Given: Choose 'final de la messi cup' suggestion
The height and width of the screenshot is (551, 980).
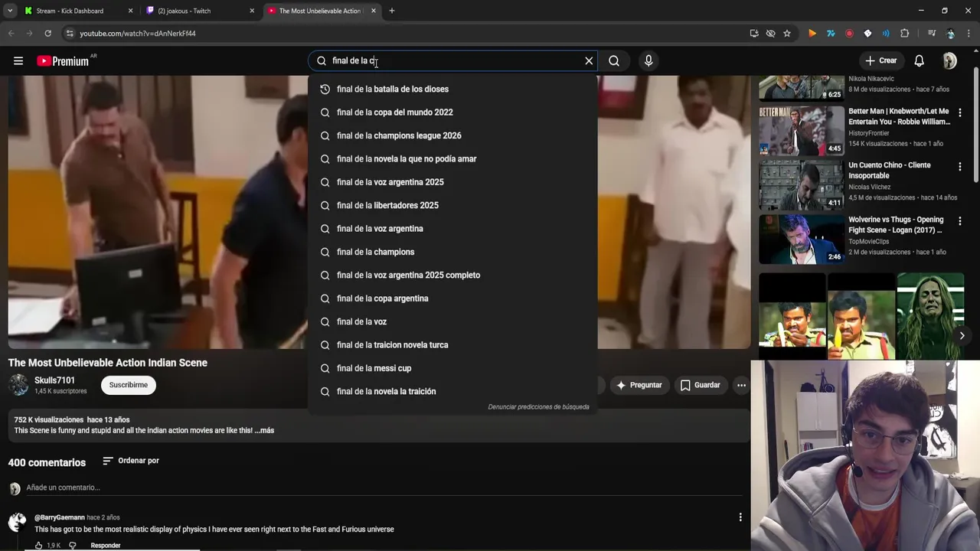Looking at the screenshot, I should 452,368.
